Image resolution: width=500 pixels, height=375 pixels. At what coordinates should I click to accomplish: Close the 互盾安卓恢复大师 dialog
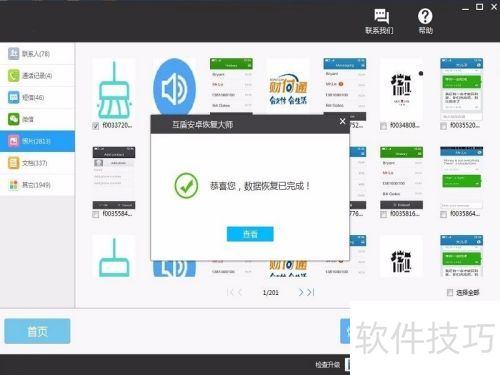tap(342, 121)
